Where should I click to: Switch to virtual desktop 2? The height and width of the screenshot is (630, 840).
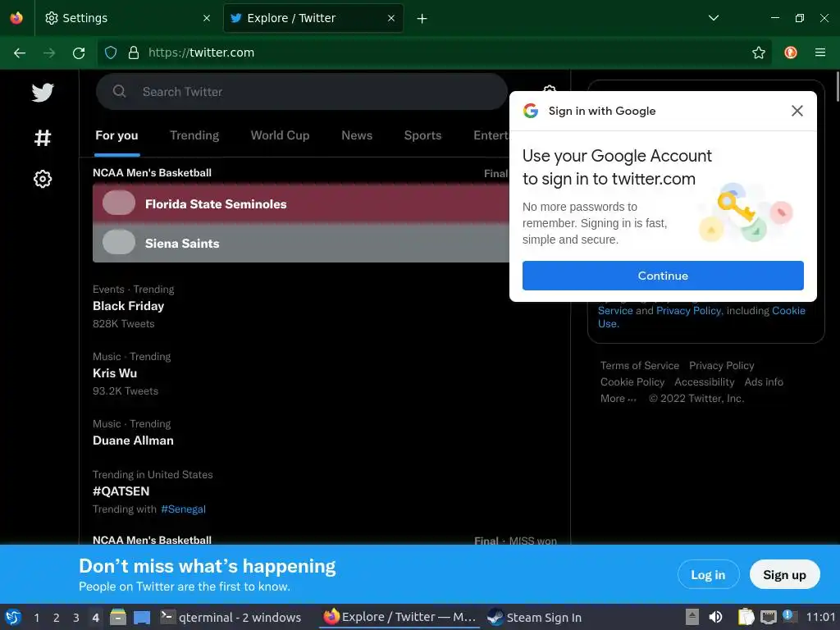[56, 618]
